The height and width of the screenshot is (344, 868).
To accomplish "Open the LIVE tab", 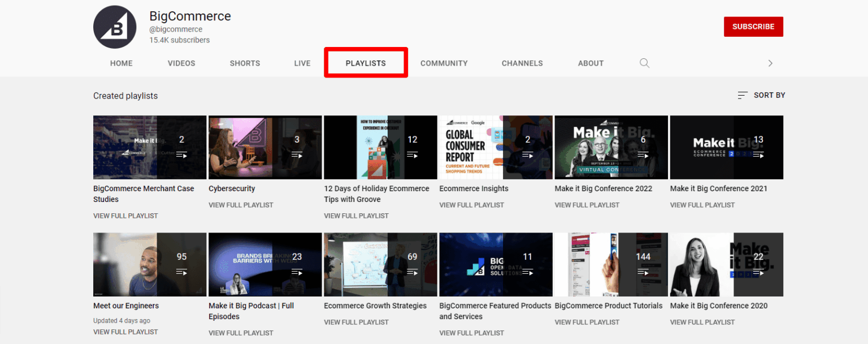I will [x=302, y=63].
